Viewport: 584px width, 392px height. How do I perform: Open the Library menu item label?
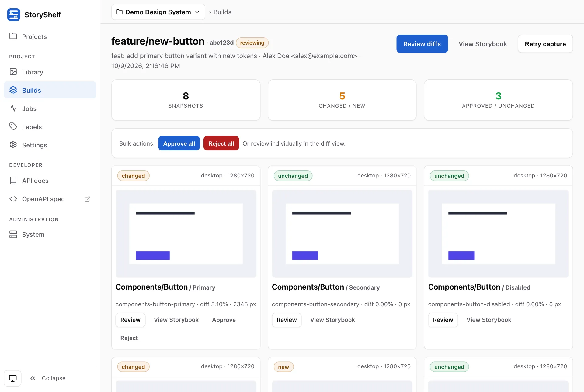(33, 72)
